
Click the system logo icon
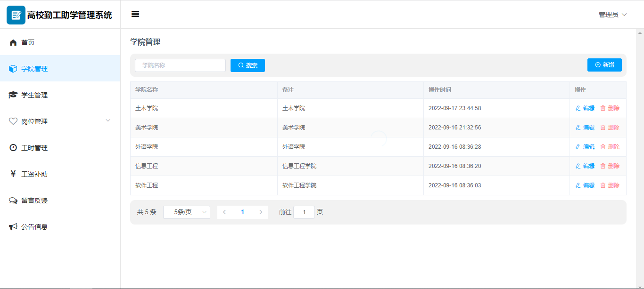pos(16,15)
